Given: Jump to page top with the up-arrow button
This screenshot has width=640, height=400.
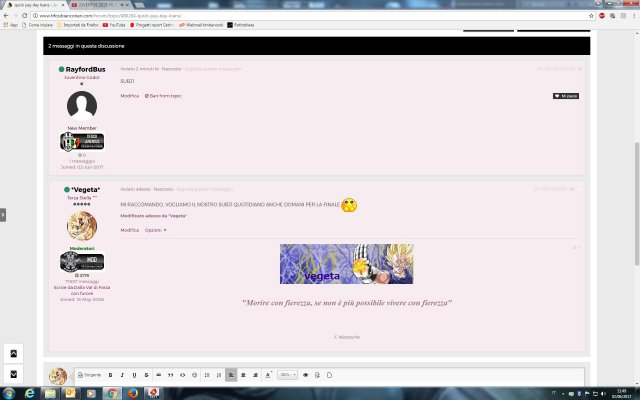Looking at the screenshot, I should coord(13,354).
